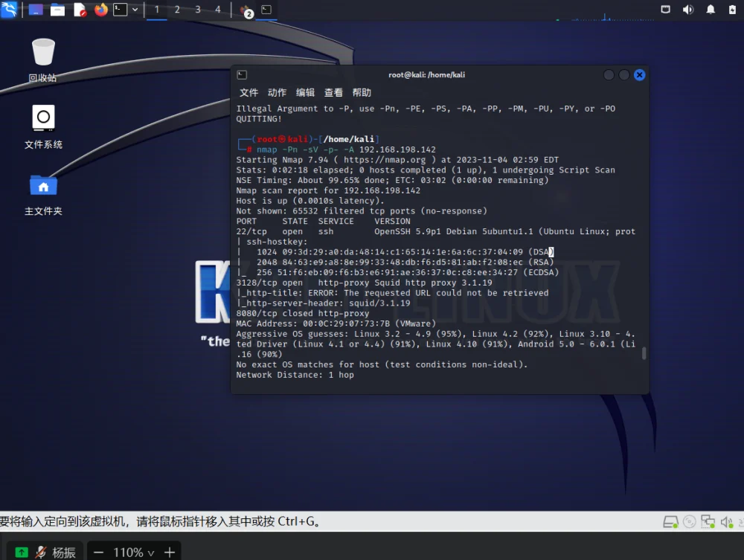Expand the terminal launcher dropdown arrow
The height and width of the screenshot is (560, 744).
(x=135, y=10)
